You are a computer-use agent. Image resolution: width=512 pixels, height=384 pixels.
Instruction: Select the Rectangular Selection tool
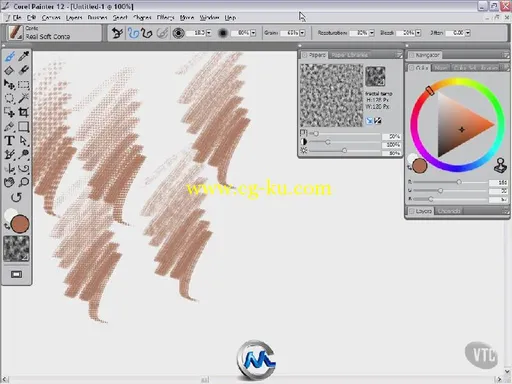click(23, 85)
